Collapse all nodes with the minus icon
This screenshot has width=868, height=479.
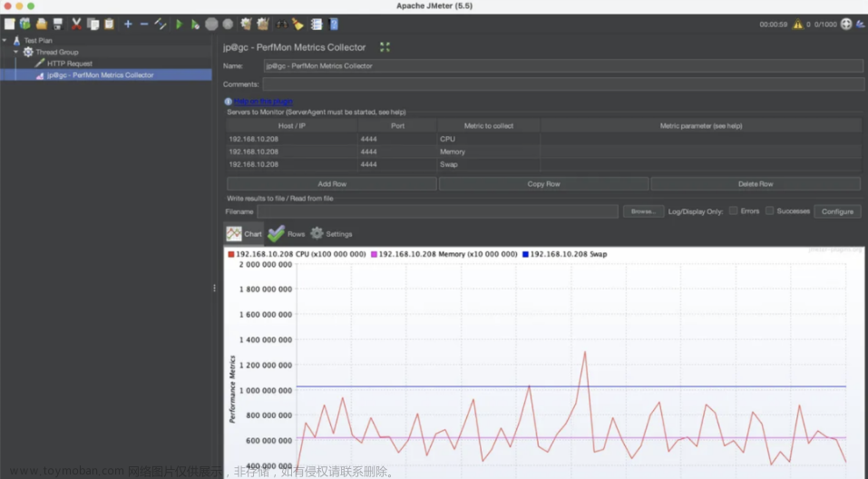[x=144, y=24]
